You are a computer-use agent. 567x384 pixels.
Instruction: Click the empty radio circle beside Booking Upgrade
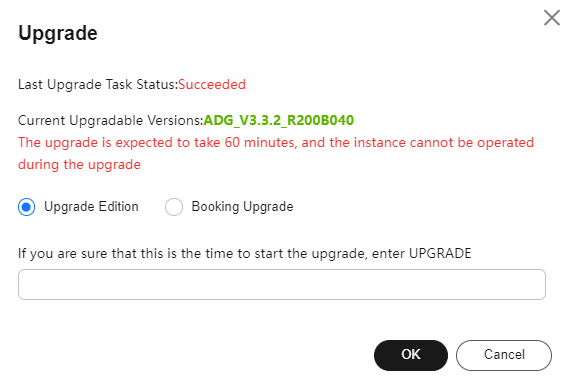(174, 207)
